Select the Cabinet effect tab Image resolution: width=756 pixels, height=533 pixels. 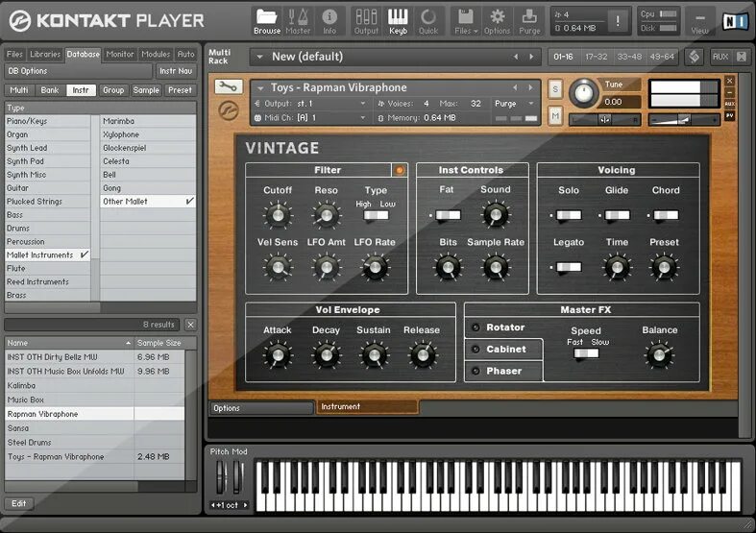pyautogui.click(x=503, y=349)
